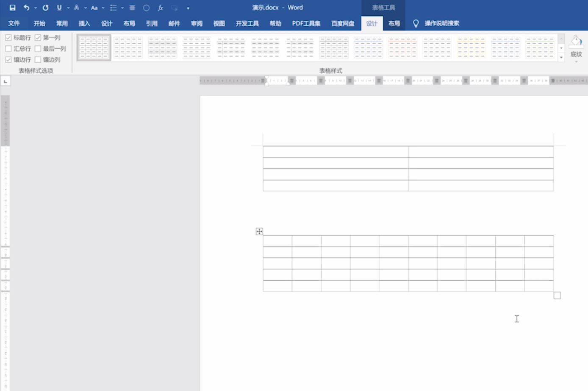Screen dimensions: 588x391
Task: Switch to the 常用 tab
Action: (x=62, y=23)
